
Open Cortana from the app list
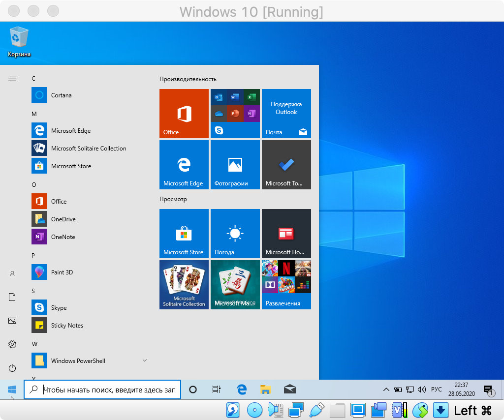(61, 95)
